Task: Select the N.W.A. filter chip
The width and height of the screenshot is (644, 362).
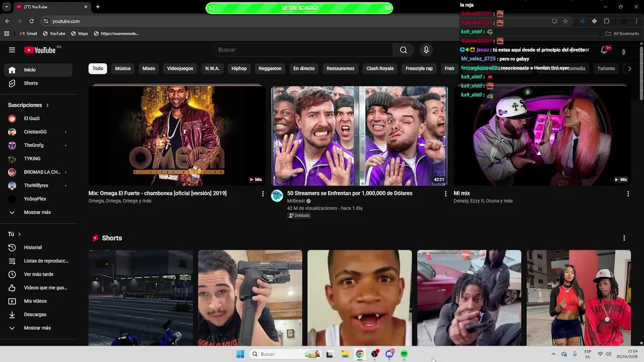Action: pos(212,68)
